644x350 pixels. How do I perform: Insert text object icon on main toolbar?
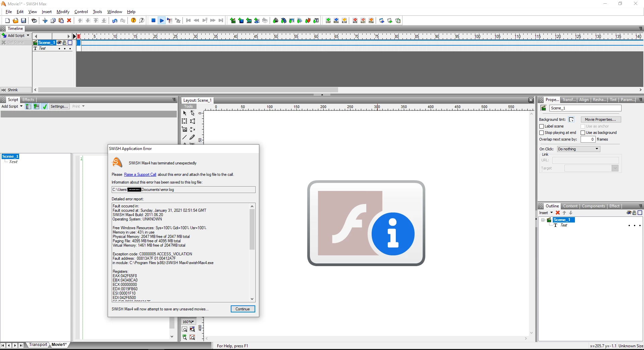(316, 21)
